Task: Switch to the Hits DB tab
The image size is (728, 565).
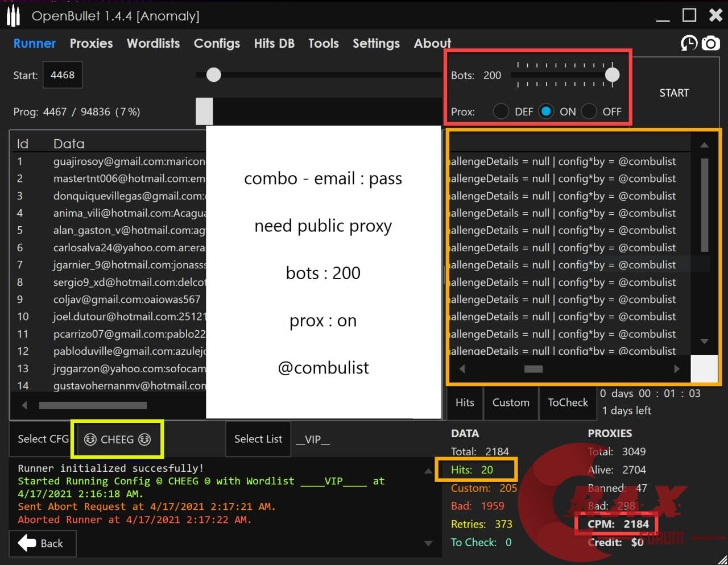Action: pyautogui.click(x=274, y=43)
